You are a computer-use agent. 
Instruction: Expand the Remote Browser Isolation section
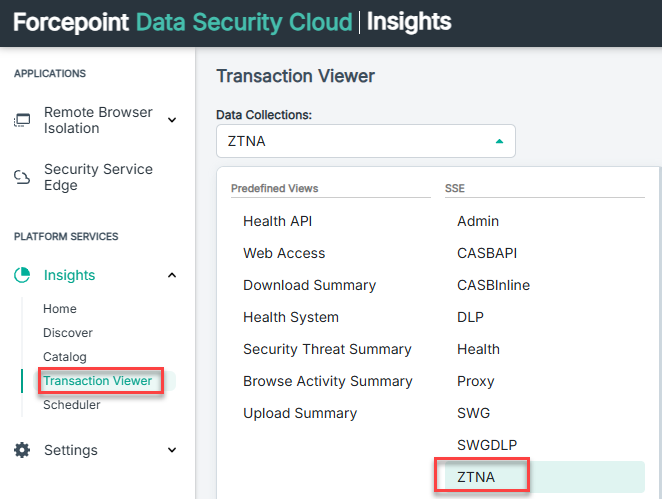(171, 120)
